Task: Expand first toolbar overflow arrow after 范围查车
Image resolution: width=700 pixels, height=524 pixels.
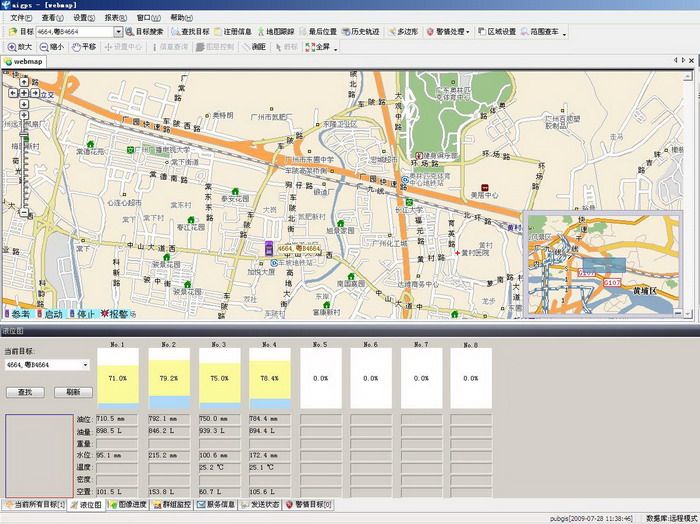Action: point(564,34)
